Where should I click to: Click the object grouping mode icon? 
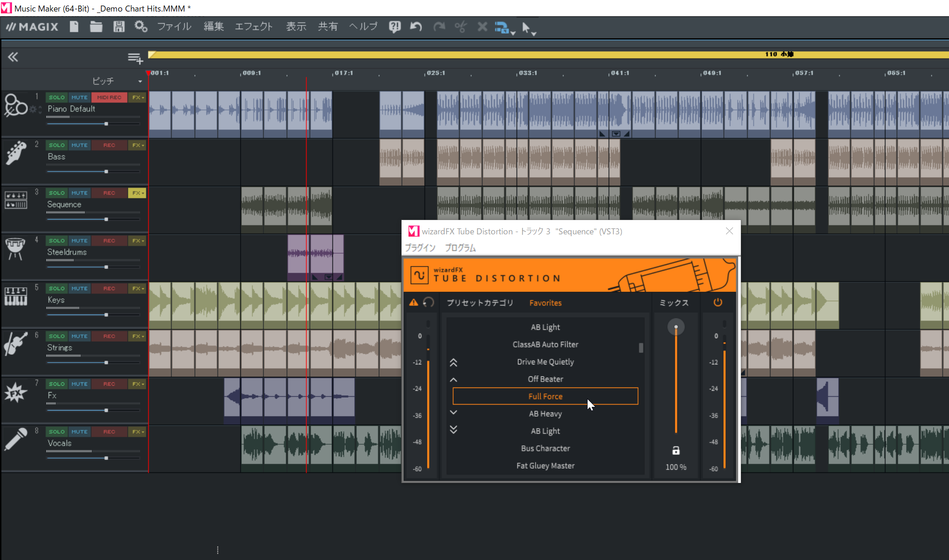click(x=502, y=28)
